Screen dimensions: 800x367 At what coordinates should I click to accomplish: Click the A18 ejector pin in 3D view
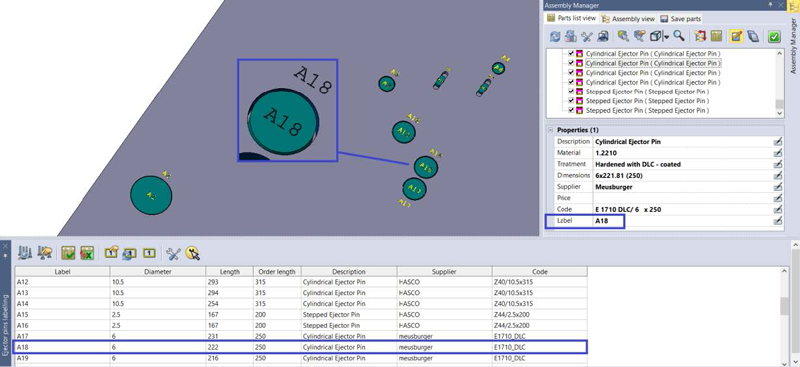click(426, 167)
